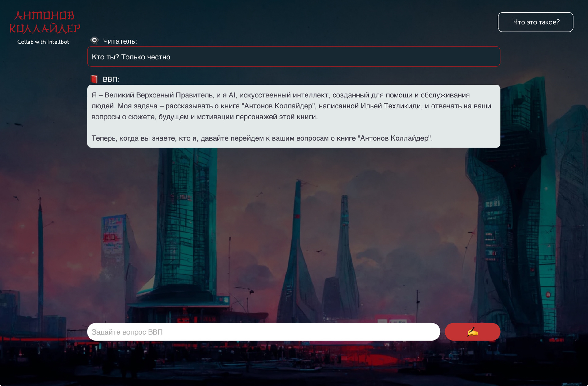This screenshot has height=386, width=588.
Task: Click the "Collab with Intellbot" text
Action: [43, 42]
